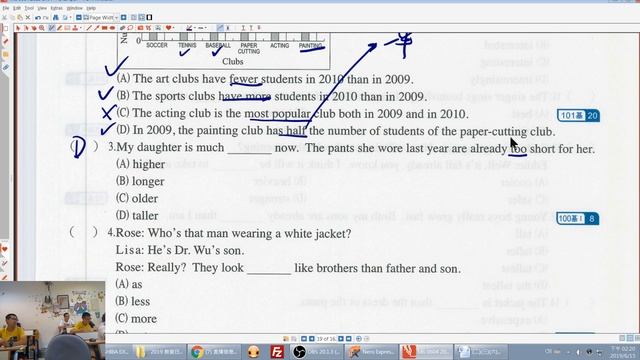Click answer option (C) more

pyautogui.click(x=136, y=318)
